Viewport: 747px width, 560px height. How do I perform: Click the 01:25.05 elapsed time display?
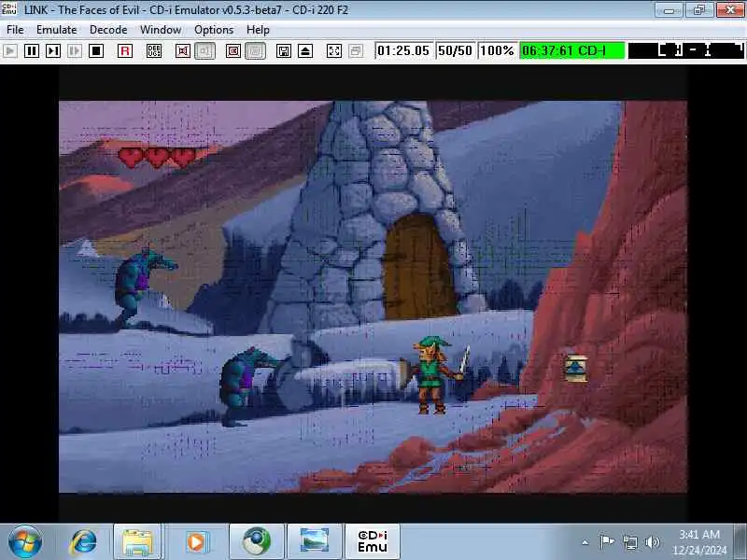pyautogui.click(x=403, y=50)
